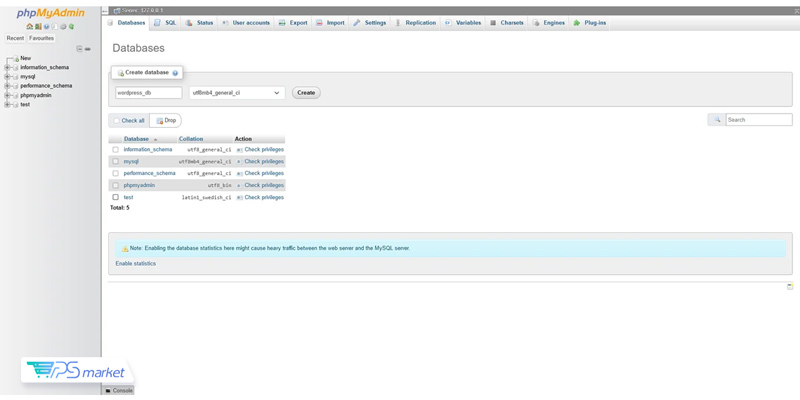The height and width of the screenshot is (400, 800).
Task: Click New in the navigation tree
Action: (26, 59)
